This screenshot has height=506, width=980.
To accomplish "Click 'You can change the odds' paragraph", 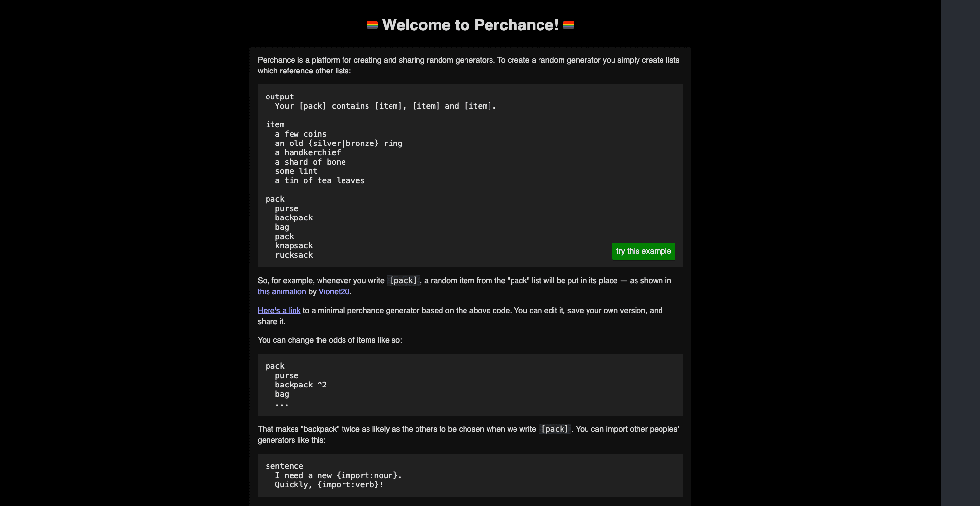I will (330, 340).
